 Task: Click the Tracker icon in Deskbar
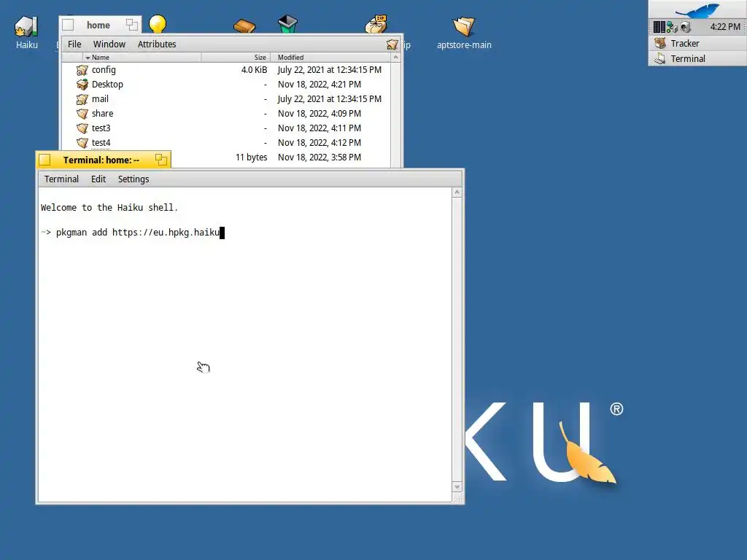click(659, 43)
